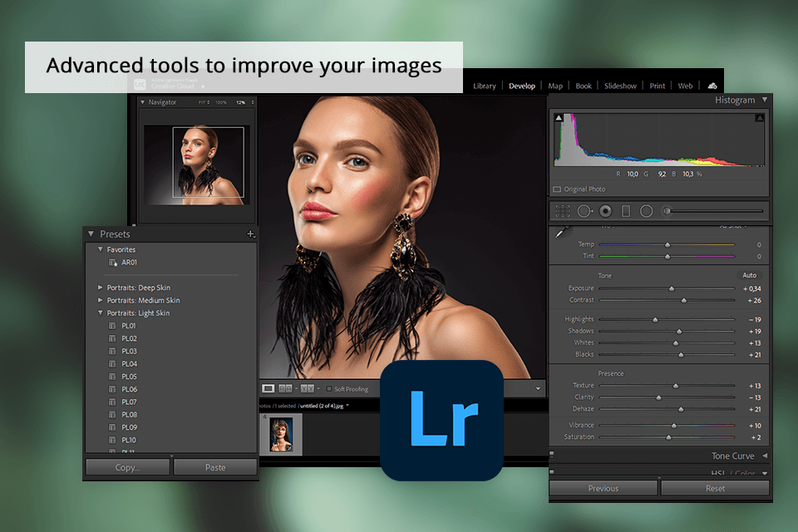Open the Print module
This screenshot has height=532, width=798.
(657, 86)
